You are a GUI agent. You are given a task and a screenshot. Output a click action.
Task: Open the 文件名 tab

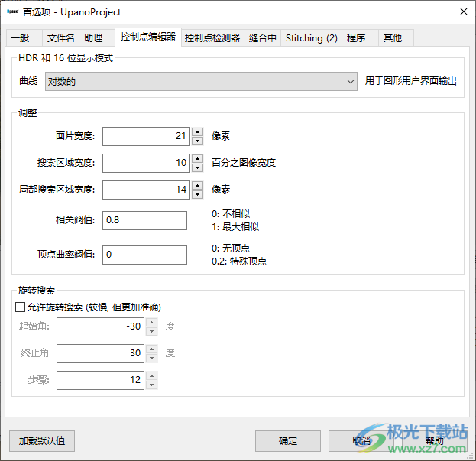(x=60, y=38)
